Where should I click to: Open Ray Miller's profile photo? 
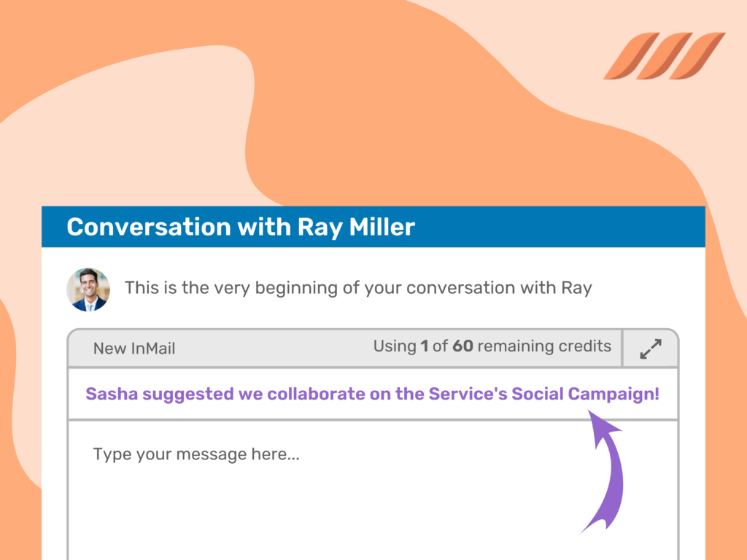(88, 289)
